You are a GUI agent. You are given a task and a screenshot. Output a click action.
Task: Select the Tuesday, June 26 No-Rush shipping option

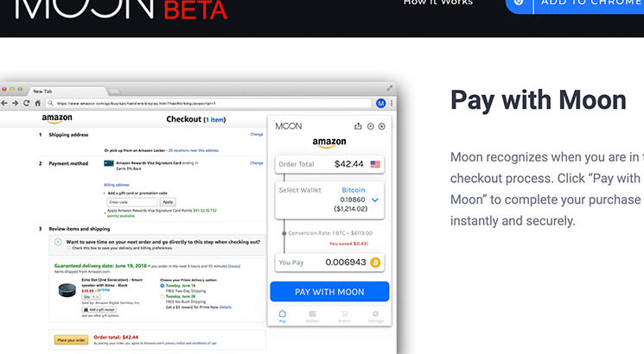163,298
